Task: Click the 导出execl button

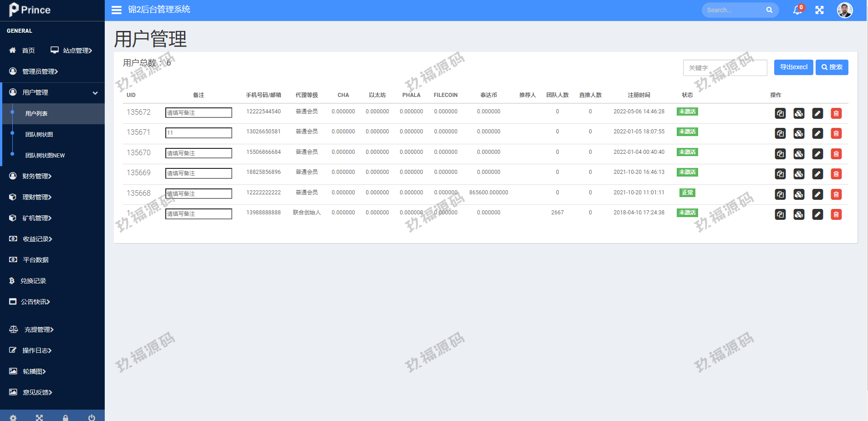Action: pyautogui.click(x=793, y=67)
